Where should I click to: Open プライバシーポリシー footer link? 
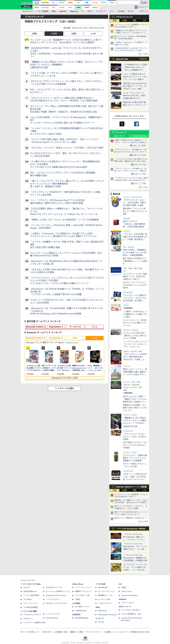click(x=94, y=632)
